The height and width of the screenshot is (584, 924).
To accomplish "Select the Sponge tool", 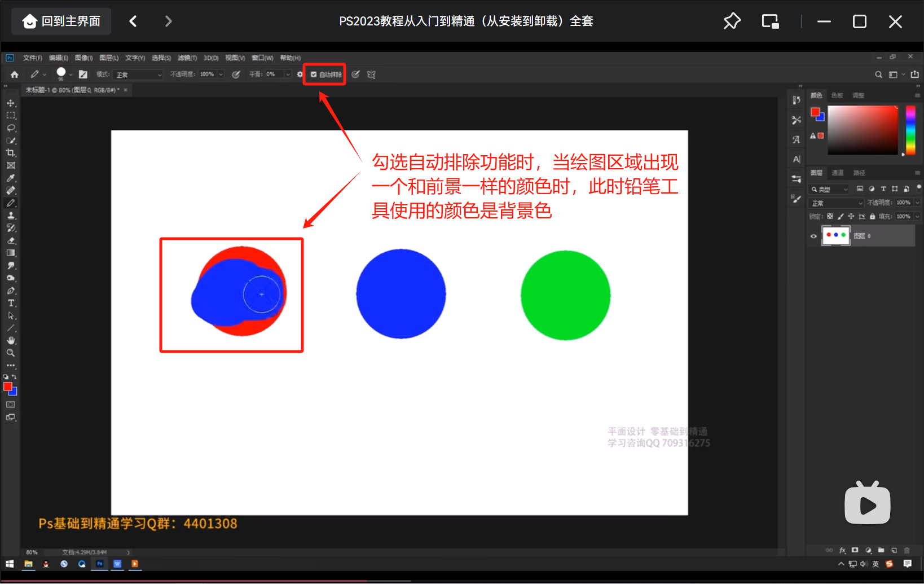I will [x=11, y=278].
